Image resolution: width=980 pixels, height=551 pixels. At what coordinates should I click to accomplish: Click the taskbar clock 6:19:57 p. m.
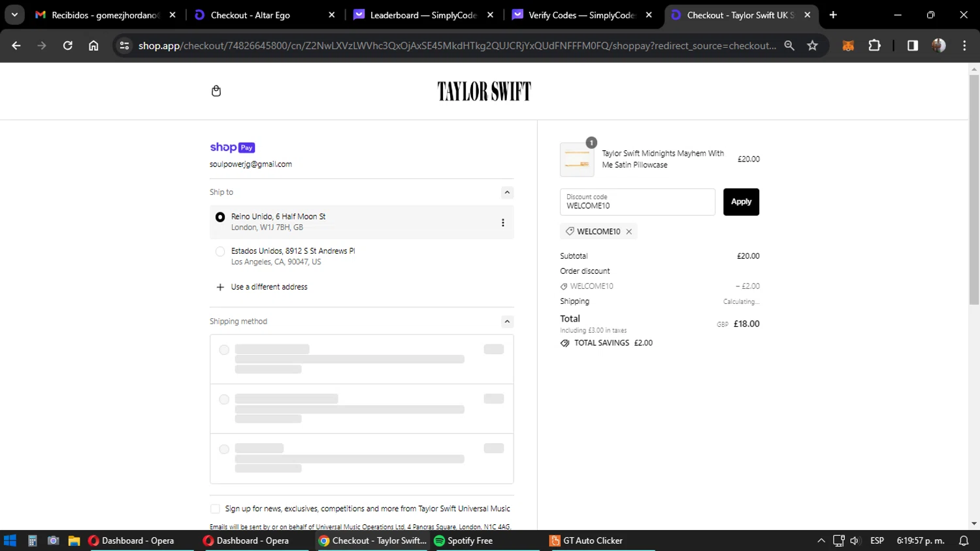[x=921, y=541]
